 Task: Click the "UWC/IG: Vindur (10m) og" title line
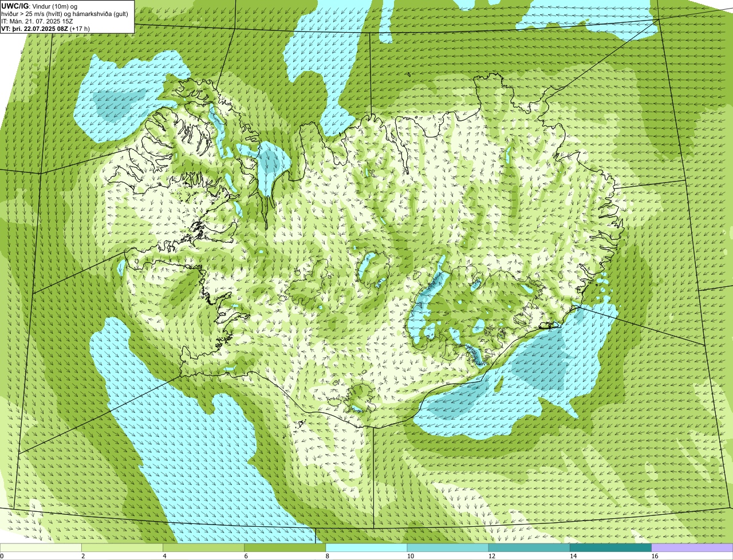coord(40,6)
